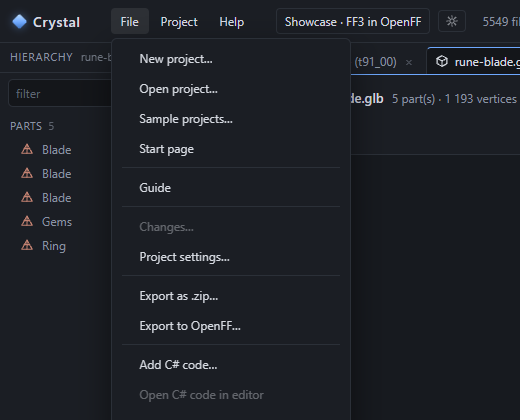Select Add C# code... menu entry

click(x=231, y=365)
